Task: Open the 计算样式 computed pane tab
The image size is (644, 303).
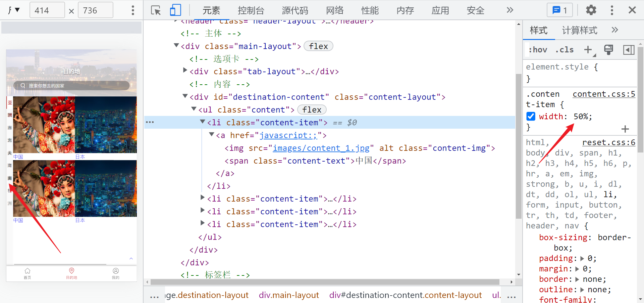Action: click(580, 30)
